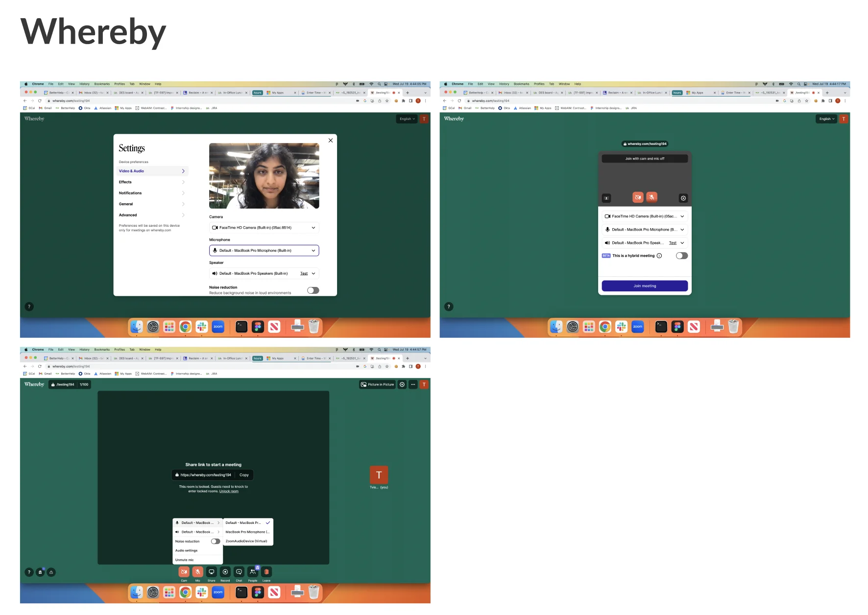Click the muted mic icon on the pre-join card

tap(651, 197)
